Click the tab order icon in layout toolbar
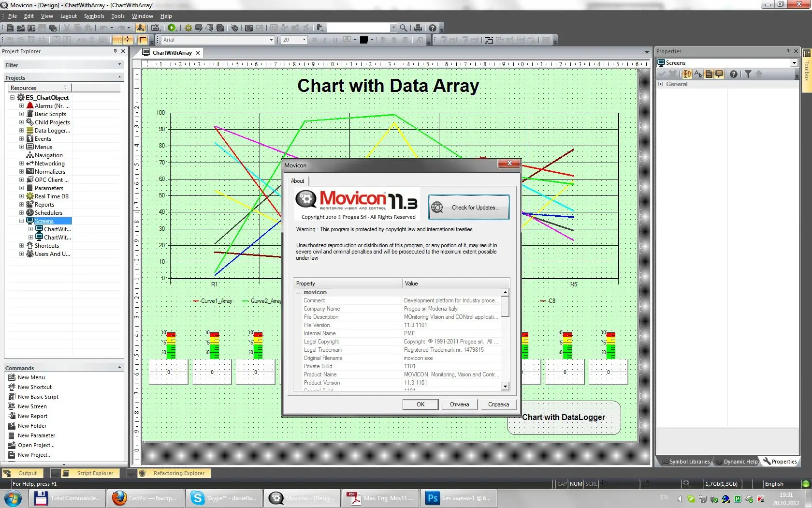This screenshot has height=508, width=812. [x=489, y=40]
